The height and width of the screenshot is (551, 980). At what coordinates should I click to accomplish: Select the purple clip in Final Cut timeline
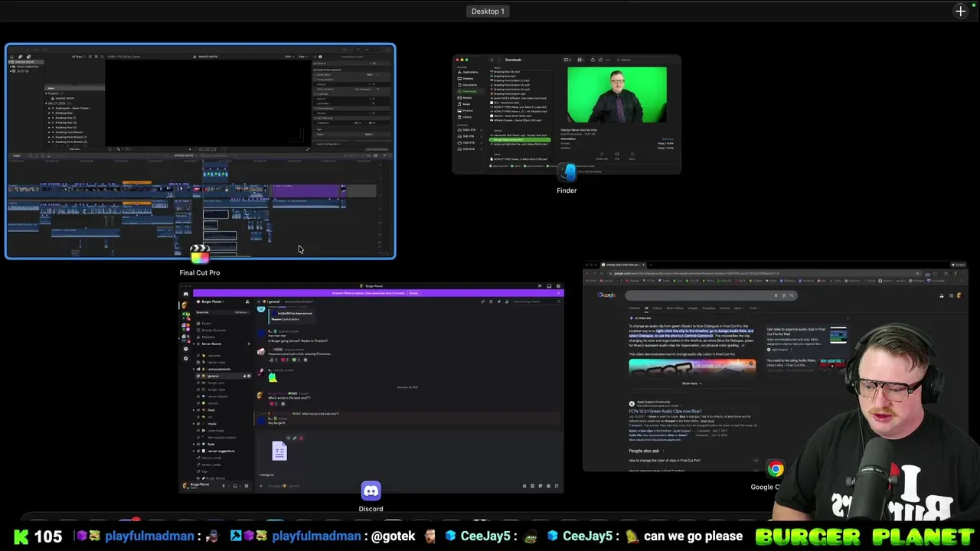tap(306, 191)
